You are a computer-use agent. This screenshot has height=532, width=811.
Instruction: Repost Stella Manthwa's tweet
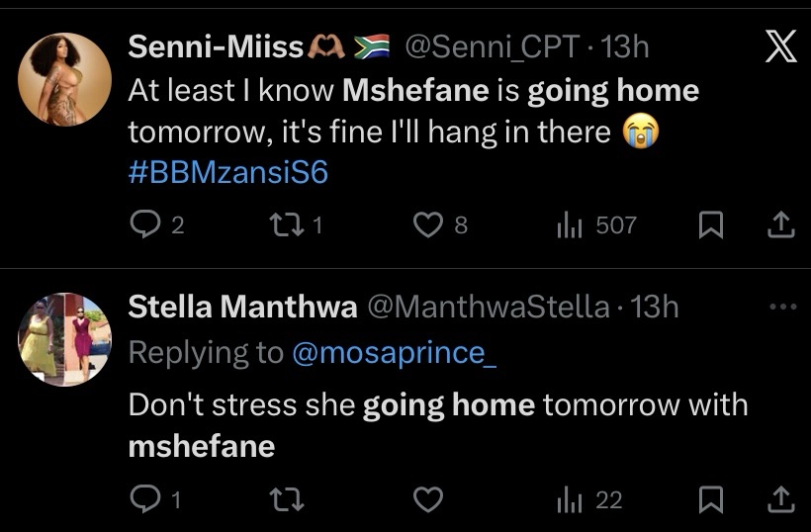[283, 500]
